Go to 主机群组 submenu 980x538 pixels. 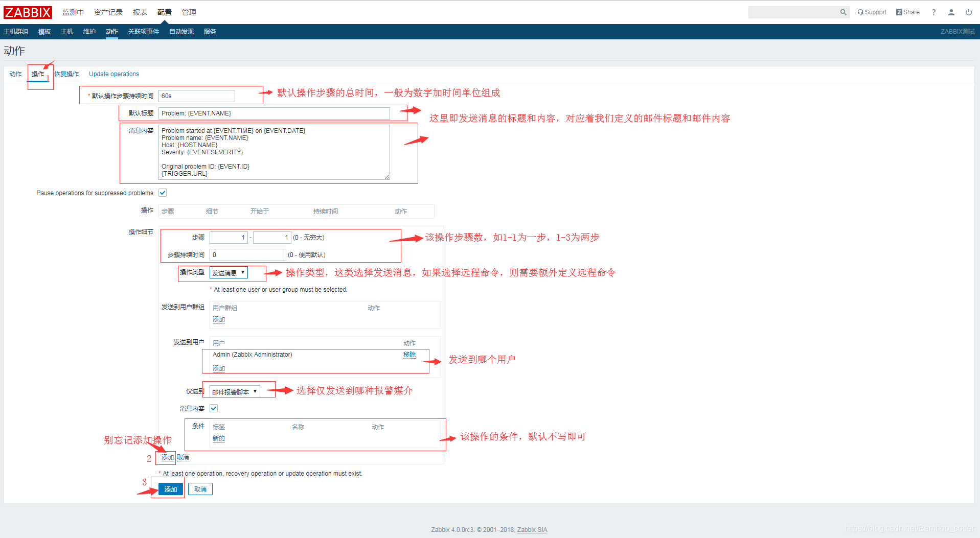tap(16, 32)
